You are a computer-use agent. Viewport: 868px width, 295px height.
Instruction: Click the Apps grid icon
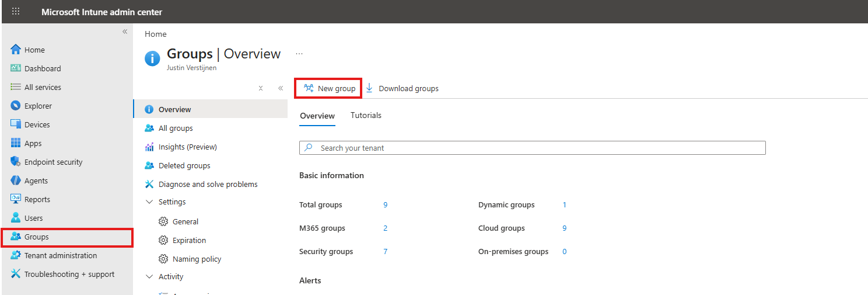pyautogui.click(x=16, y=143)
